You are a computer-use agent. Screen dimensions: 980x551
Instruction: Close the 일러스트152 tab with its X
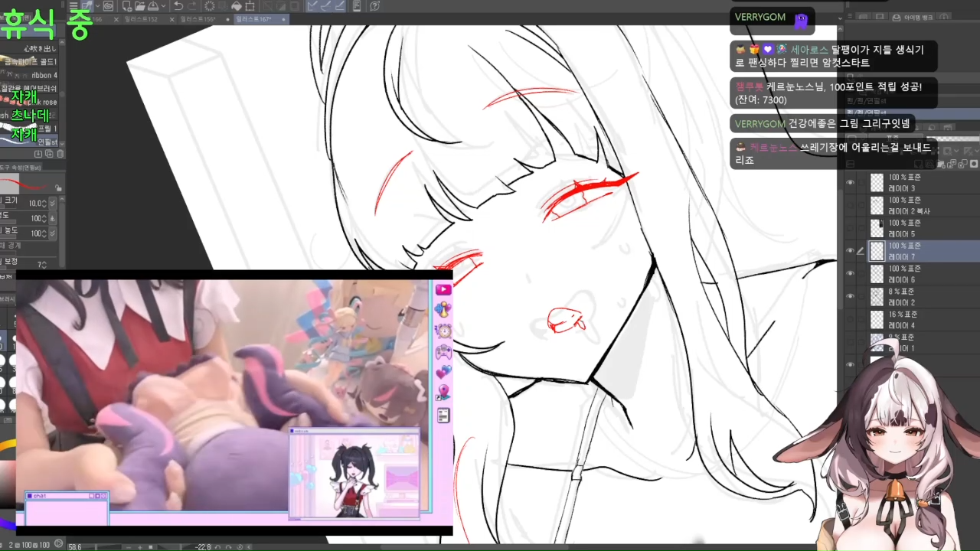coord(171,19)
